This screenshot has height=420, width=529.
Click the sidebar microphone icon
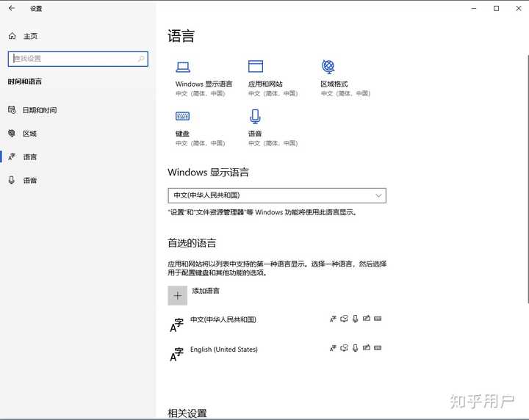coord(12,180)
